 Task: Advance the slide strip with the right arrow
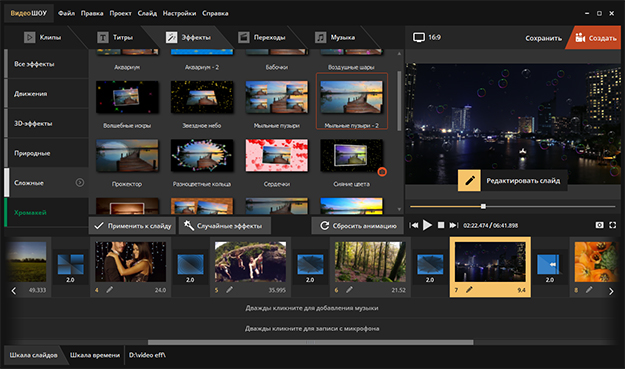(x=611, y=291)
